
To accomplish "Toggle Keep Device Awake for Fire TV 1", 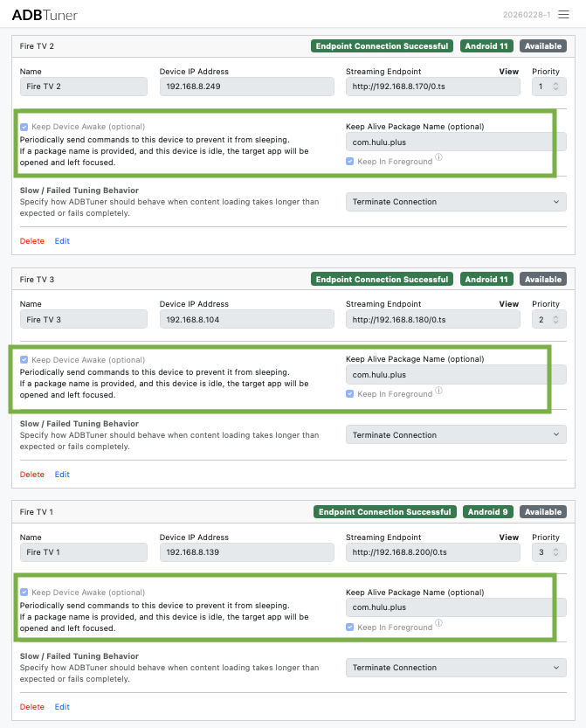I will pyautogui.click(x=24, y=593).
